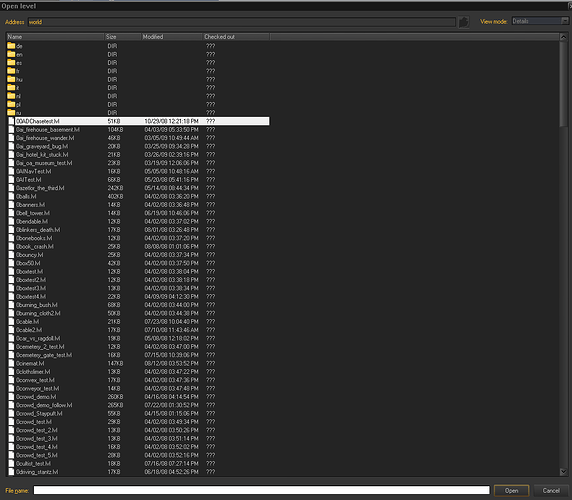Select the 'de' folder icon
The height and width of the screenshot is (500, 572).
[11, 46]
